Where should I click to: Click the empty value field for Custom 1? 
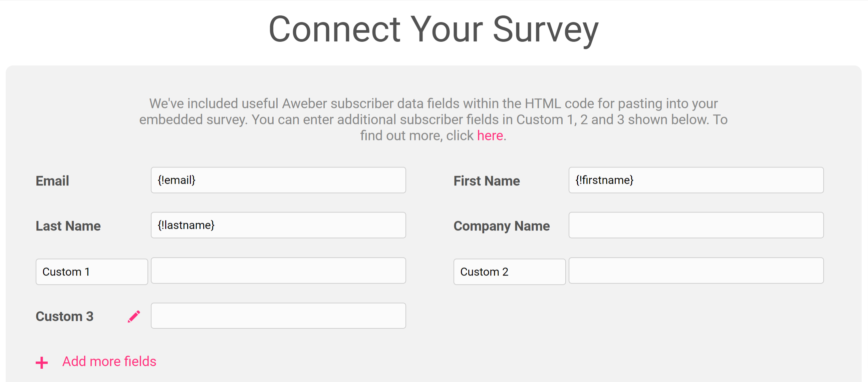point(278,271)
